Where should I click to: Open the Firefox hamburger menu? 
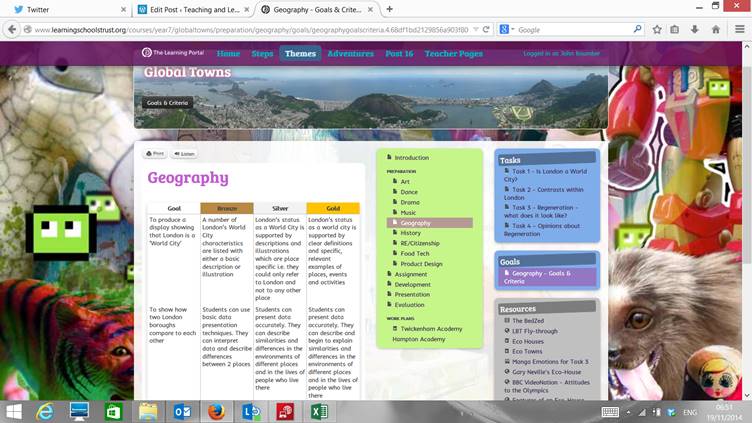point(740,30)
